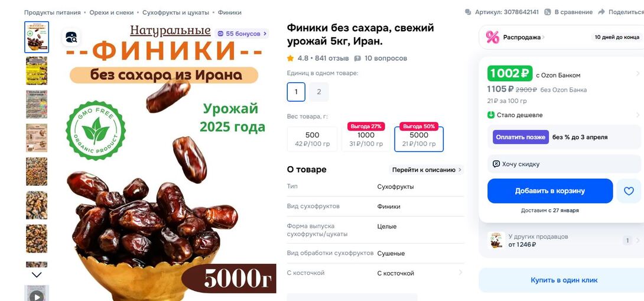Open Орехи и снеки breadcrumb category
The image size is (644, 301).
tap(112, 12)
